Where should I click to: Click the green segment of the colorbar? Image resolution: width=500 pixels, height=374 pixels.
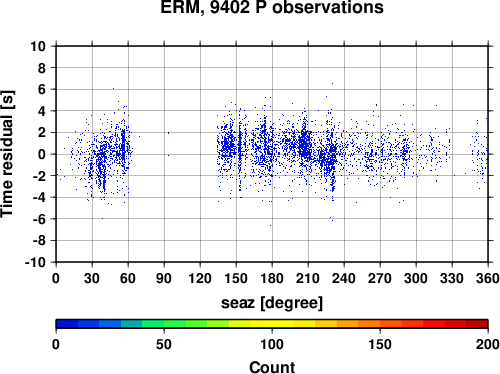coord(175,324)
